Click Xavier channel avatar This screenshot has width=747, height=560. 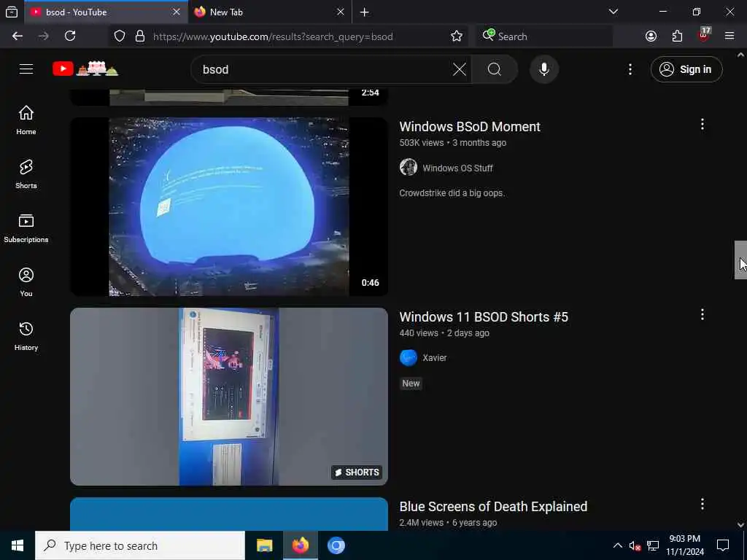coord(409,357)
